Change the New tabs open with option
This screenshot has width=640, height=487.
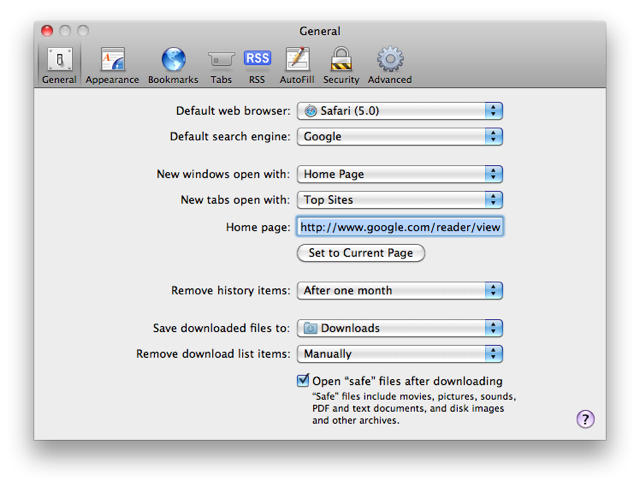(399, 200)
